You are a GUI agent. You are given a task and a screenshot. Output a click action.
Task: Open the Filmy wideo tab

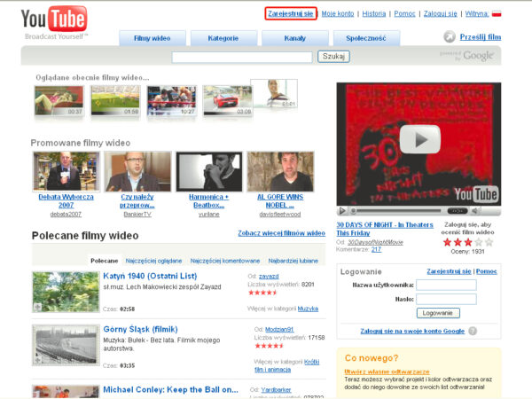153,39
